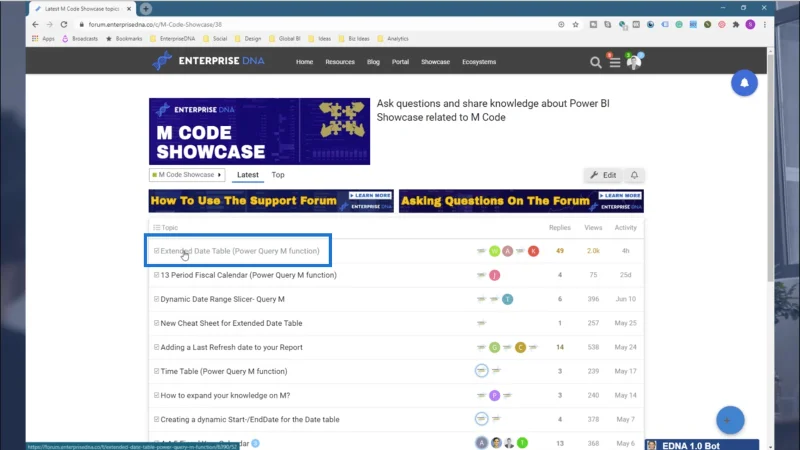This screenshot has height=450, width=800.
Task: Open the user avatar in forum header
Action: tap(634, 62)
